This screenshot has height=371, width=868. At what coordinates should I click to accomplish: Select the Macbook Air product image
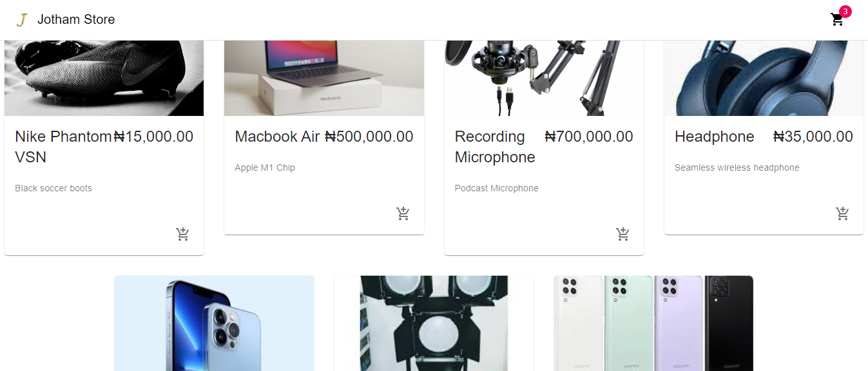324,78
